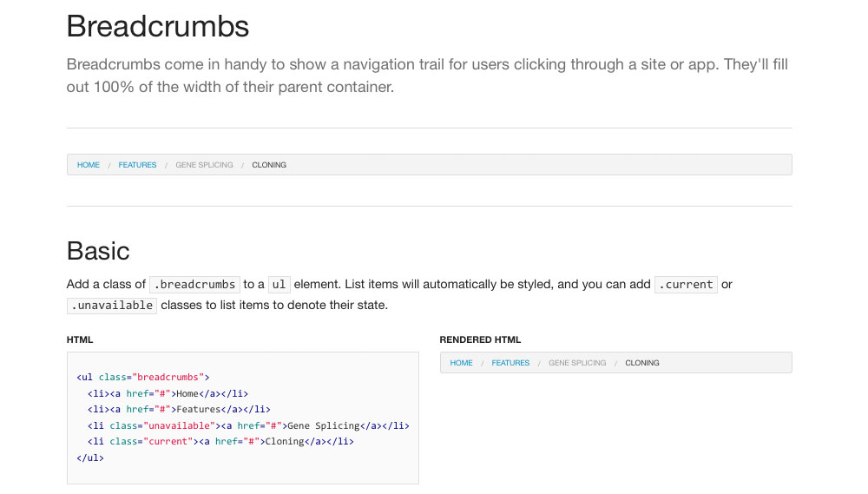Click the Cloning line in code block
This screenshot has width=868, height=494.
220,442
